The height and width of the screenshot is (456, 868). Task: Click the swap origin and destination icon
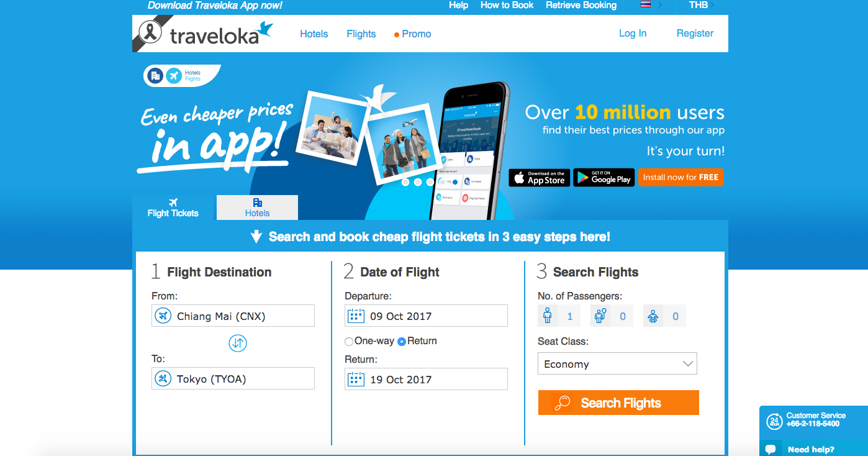(238, 343)
